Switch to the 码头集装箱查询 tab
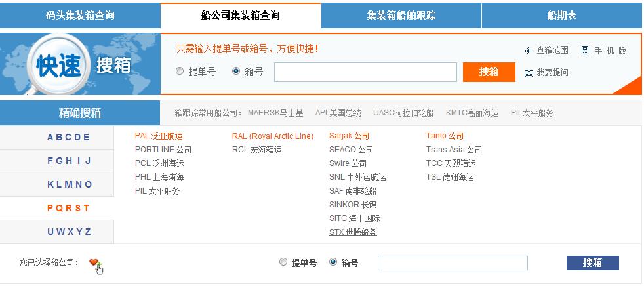Image resolution: width=644 pixels, height=286 pixels. point(80,15)
